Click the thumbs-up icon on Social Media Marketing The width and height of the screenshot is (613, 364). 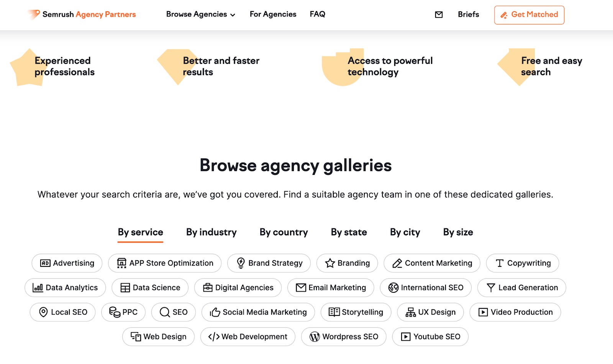click(215, 312)
